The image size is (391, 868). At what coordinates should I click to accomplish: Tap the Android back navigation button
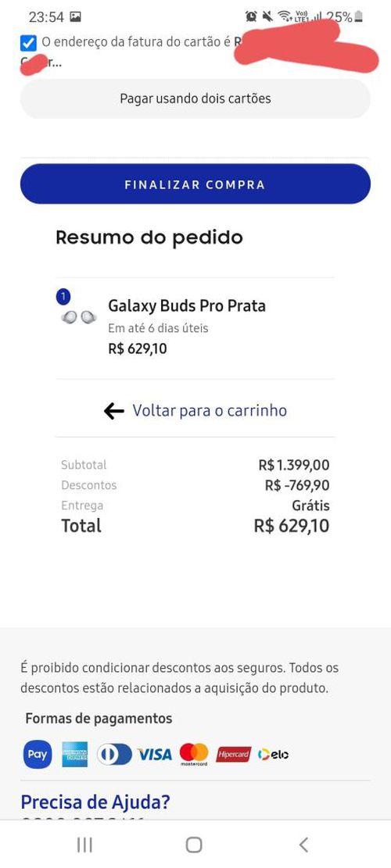303,845
